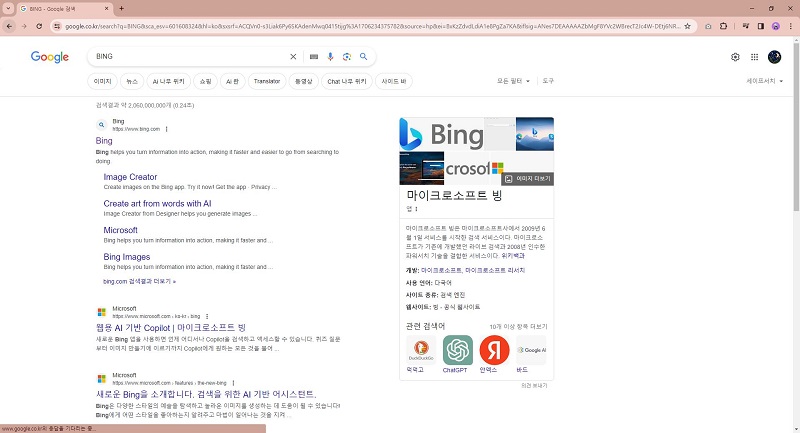
Task: Select the 사이트 바 filter chip
Action: click(394, 82)
